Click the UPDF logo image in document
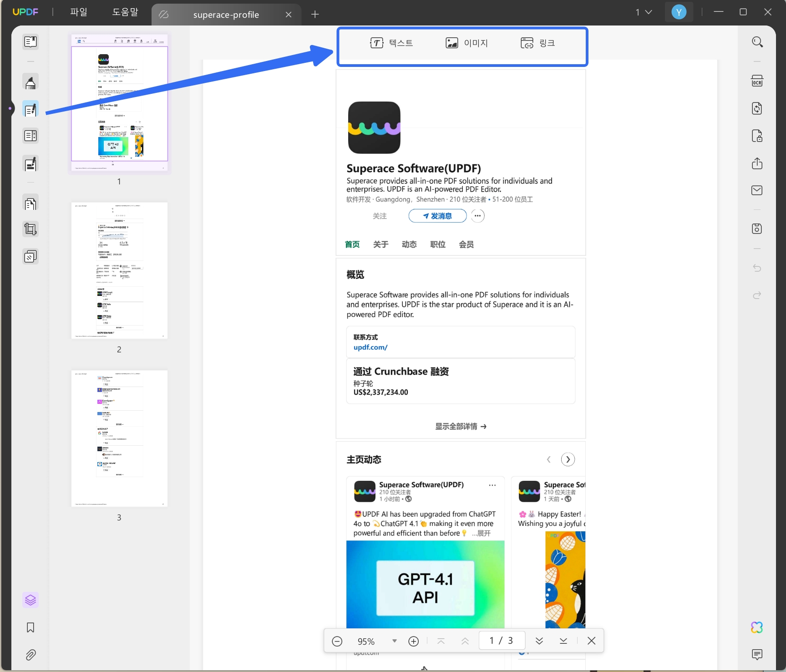 (374, 127)
